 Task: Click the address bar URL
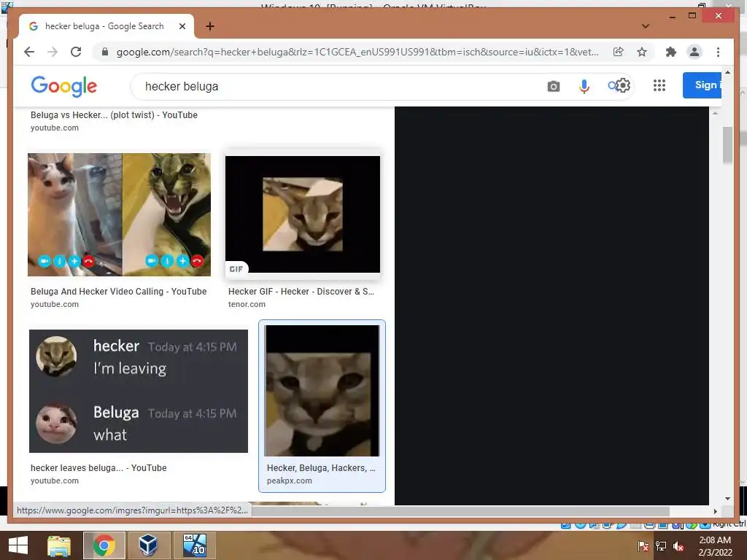tap(357, 52)
